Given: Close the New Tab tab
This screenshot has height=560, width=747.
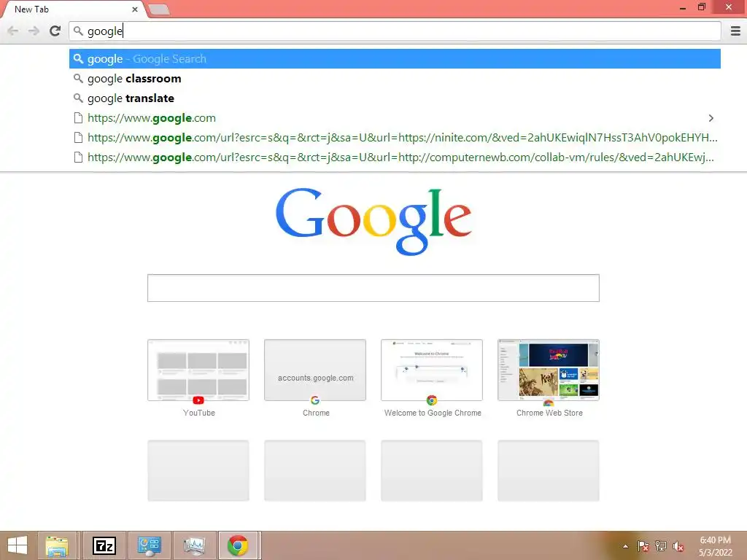Looking at the screenshot, I should pyautogui.click(x=135, y=9).
